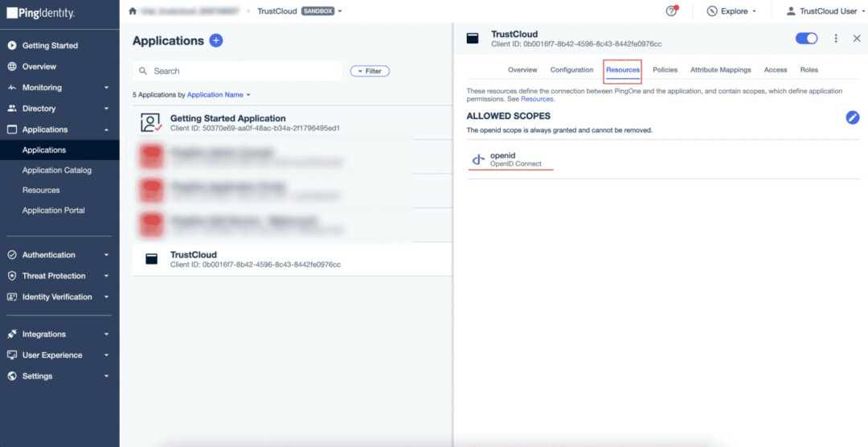The height and width of the screenshot is (447, 868).
Task: Open Application Catalog in sidebar
Action: click(x=57, y=170)
